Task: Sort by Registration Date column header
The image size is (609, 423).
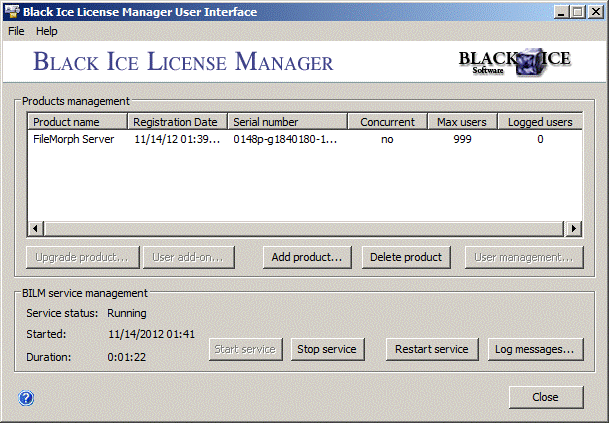Action: coord(177,122)
